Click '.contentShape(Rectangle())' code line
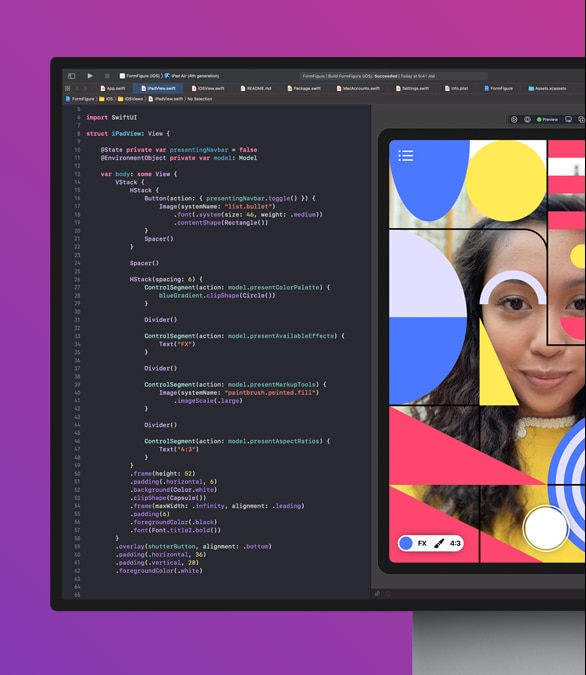The width and height of the screenshot is (586, 675). tap(221, 223)
